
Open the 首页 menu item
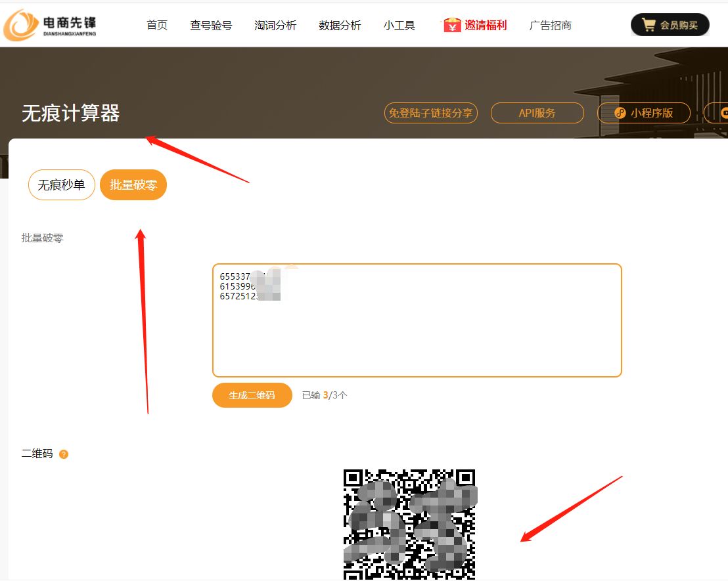157,25
